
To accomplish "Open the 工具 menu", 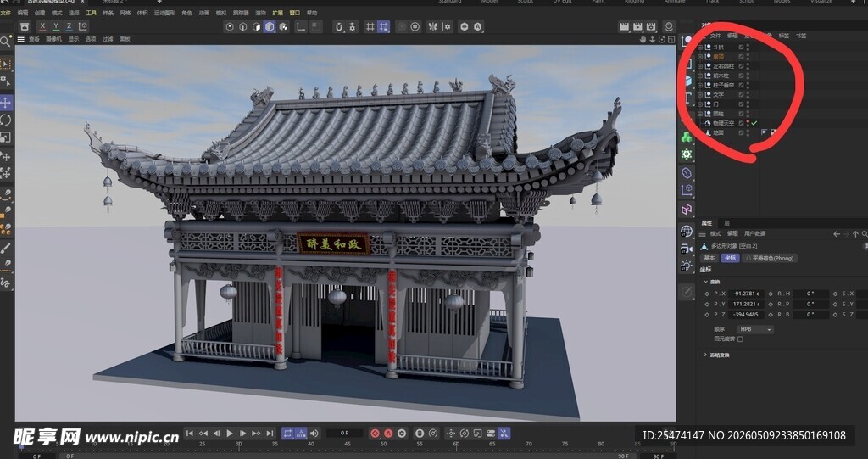I will pyautogui.click(x=92, y=13).
